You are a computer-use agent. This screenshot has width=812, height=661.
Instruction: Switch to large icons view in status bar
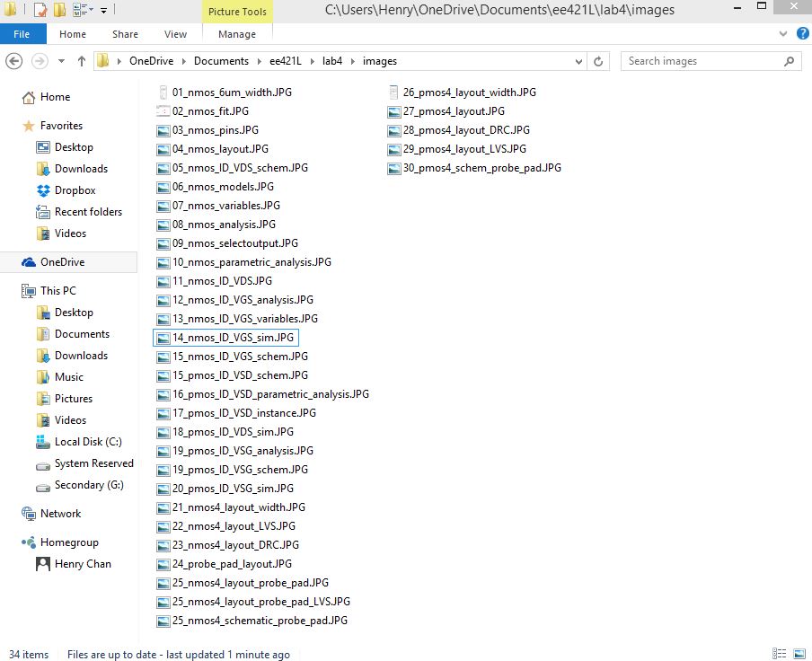point(801,654)
